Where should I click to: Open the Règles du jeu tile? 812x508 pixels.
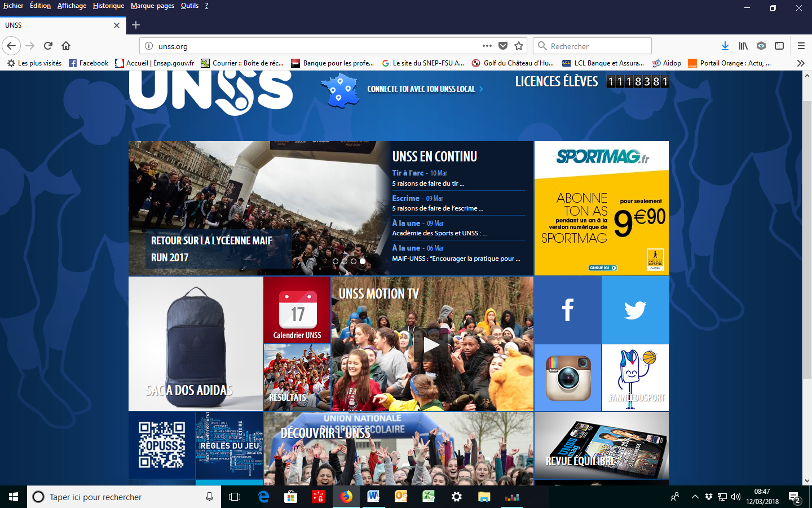(x=230, y=445)
